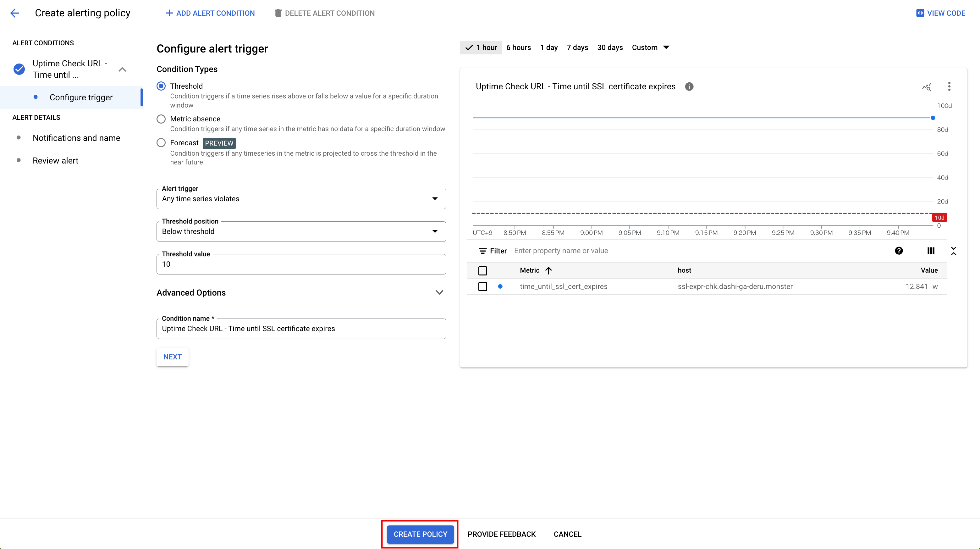Expand the Advanced Options section
The width and height of the screenshot is (980, 549).
click(x=439, y=292)
